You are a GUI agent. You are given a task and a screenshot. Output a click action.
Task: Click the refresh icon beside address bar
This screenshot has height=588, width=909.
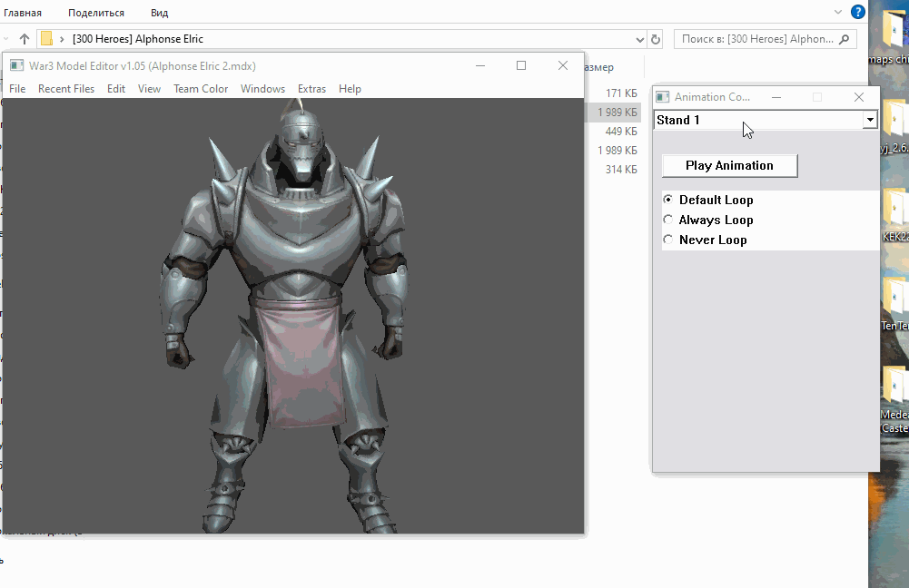[656, 39]
